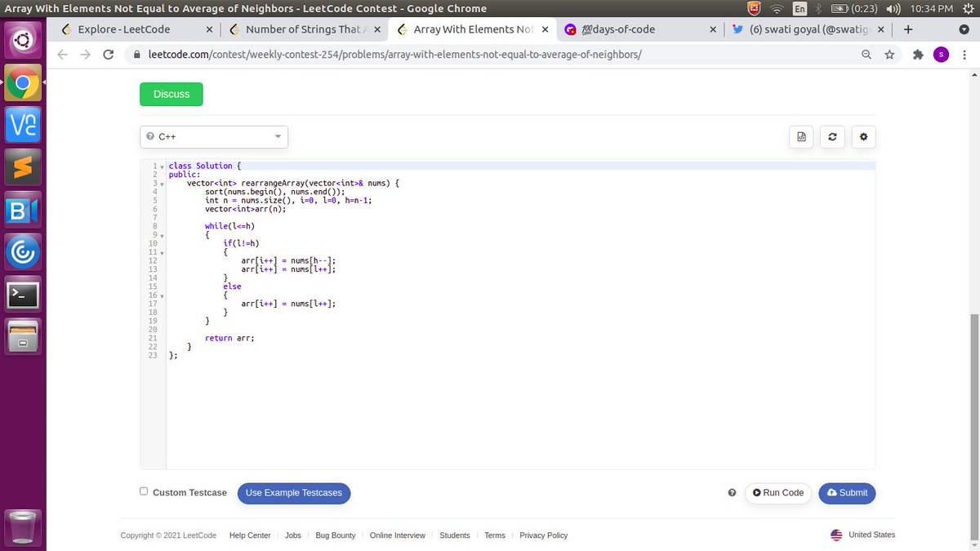This screenshot has height=551, width=980.
Task: Open Google Chrome from the dock
Action: tap(23, 83)
